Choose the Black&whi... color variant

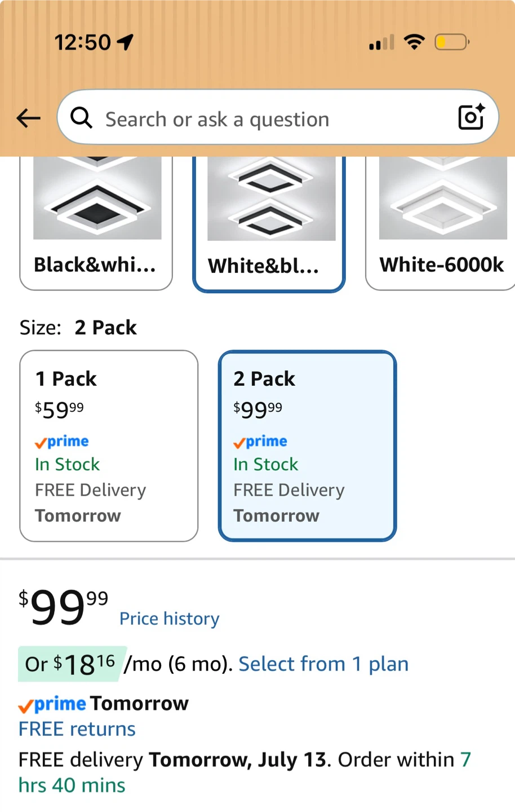point(96,223)
